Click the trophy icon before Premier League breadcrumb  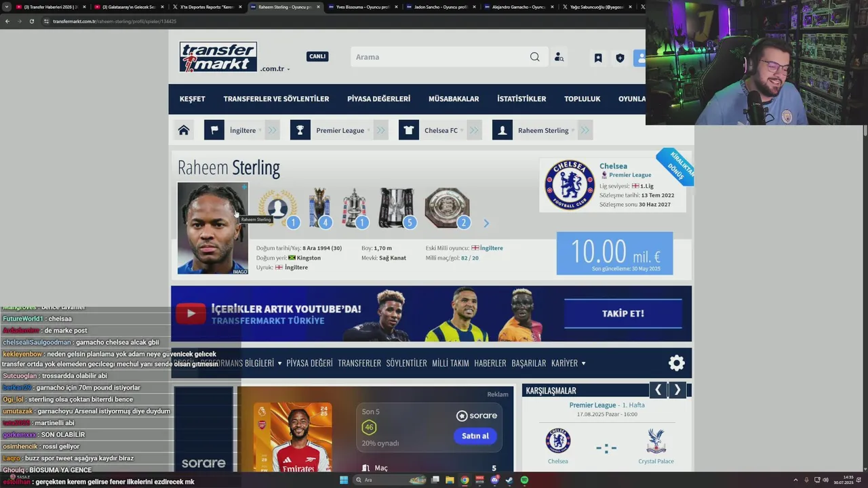[300, 130]
